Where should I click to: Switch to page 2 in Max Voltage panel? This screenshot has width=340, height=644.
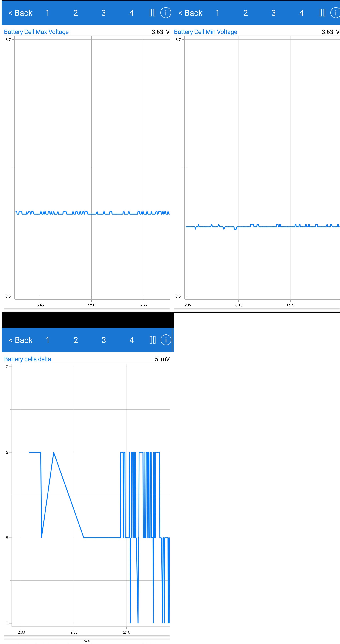[75, 13]
